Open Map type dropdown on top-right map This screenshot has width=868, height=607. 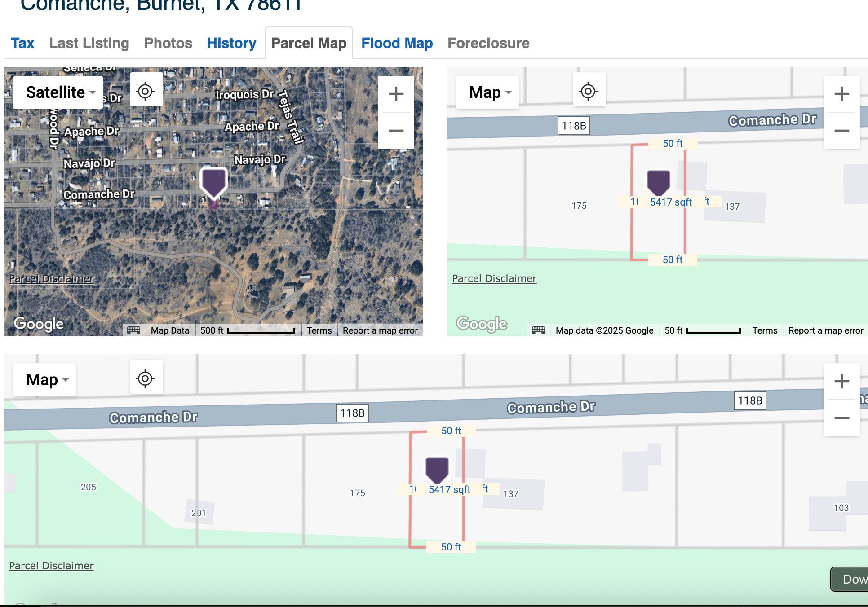click(x=488, y=92)
